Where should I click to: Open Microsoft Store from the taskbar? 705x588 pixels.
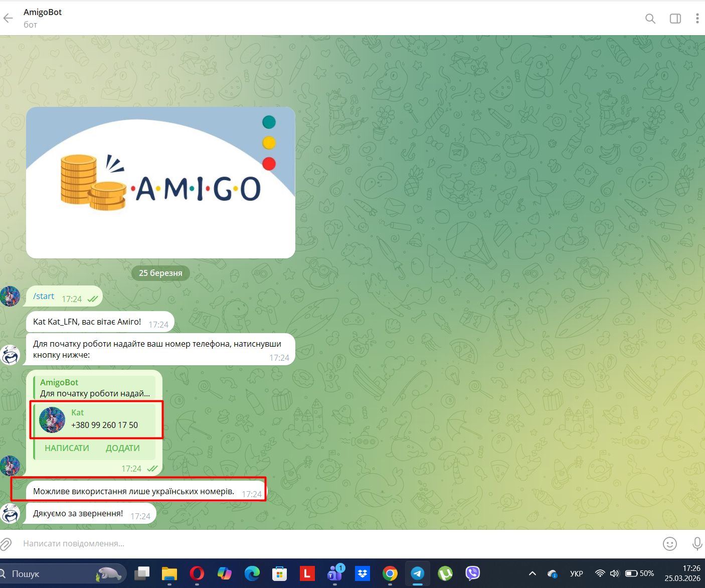280,573
